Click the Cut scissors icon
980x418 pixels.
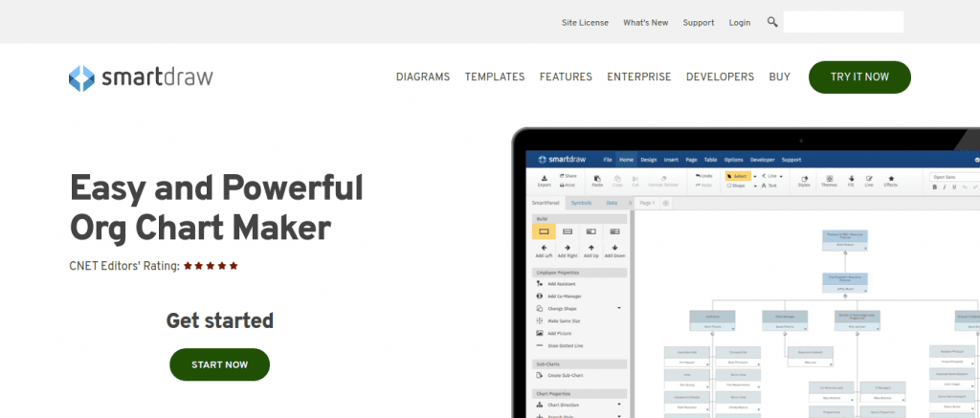tap(635, 179)
